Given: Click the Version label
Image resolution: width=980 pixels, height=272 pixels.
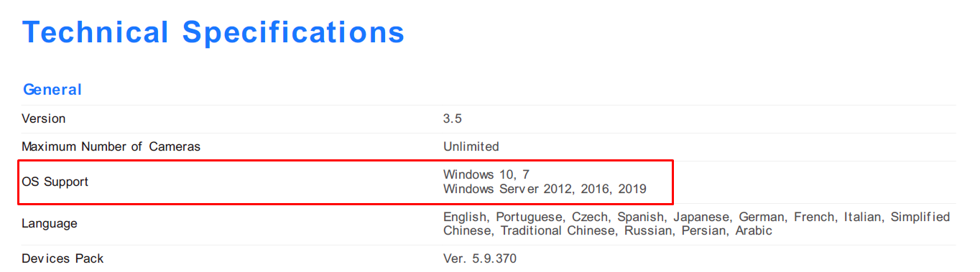Looking at the screenshot, I should pos(44,118).
